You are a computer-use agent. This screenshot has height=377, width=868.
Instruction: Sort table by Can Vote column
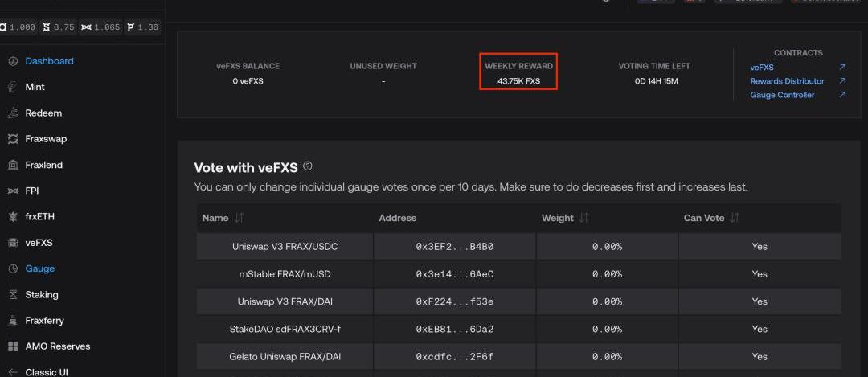pos(735,218)
